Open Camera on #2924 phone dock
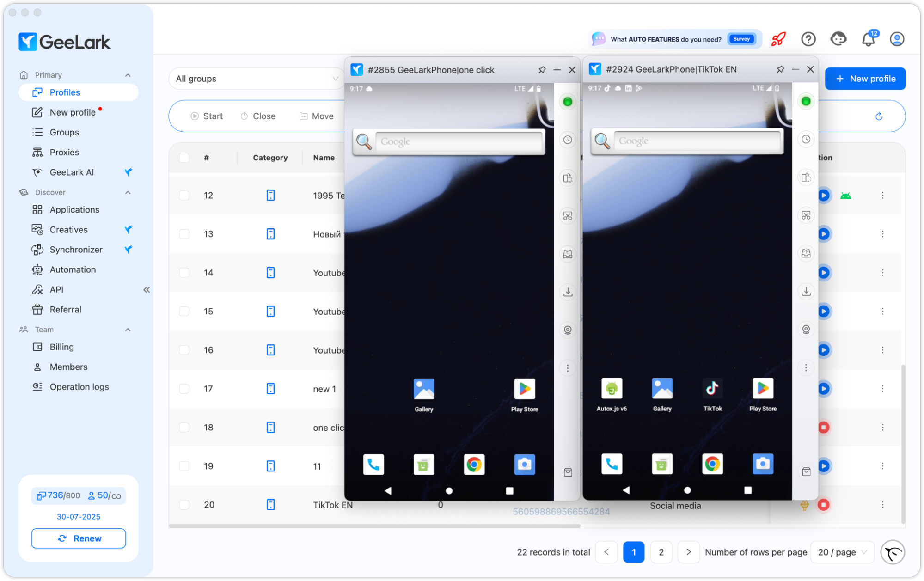924x581 pixels. [763, 464]
